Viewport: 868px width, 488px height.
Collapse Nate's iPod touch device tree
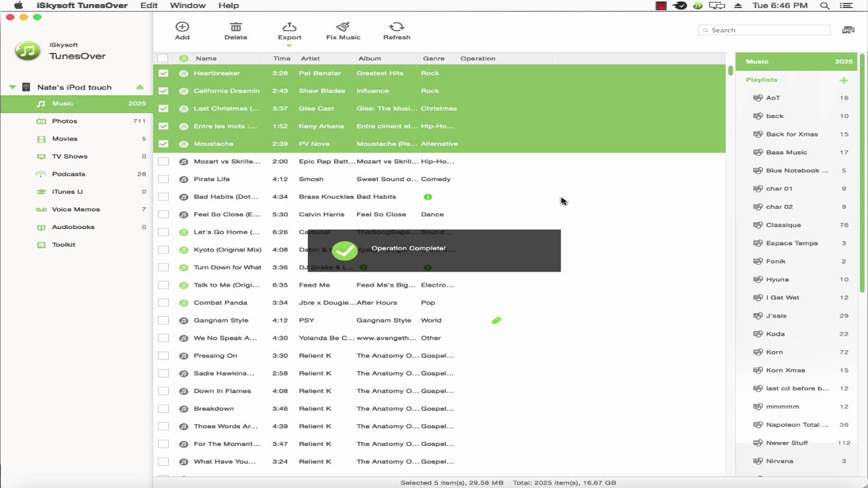12,87
